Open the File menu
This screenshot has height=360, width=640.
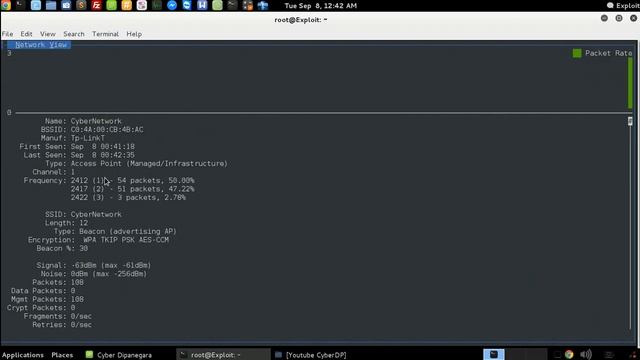[x=7, y=34]
